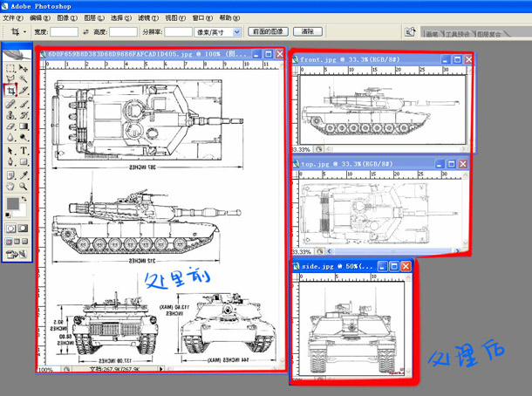Select the Slice tool

(x=23, y=90)
